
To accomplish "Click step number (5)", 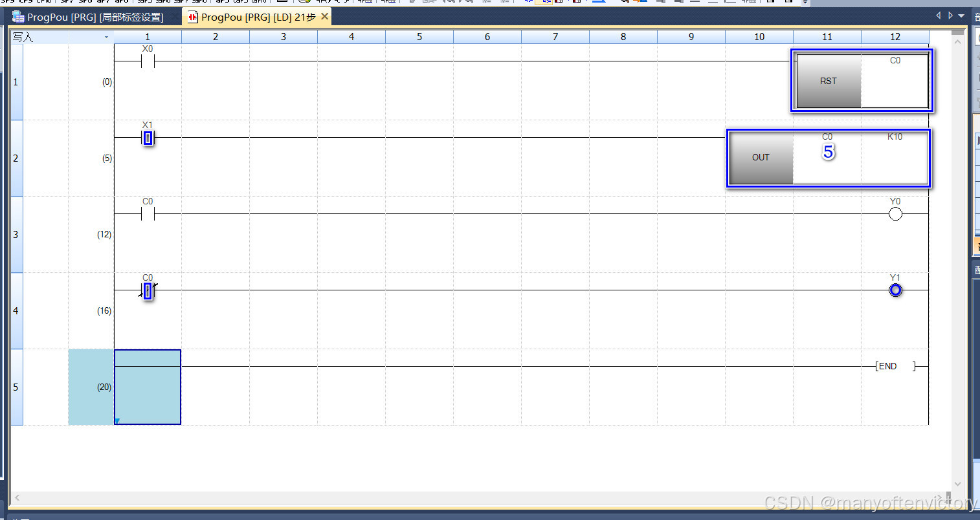I will coord(107,158).
